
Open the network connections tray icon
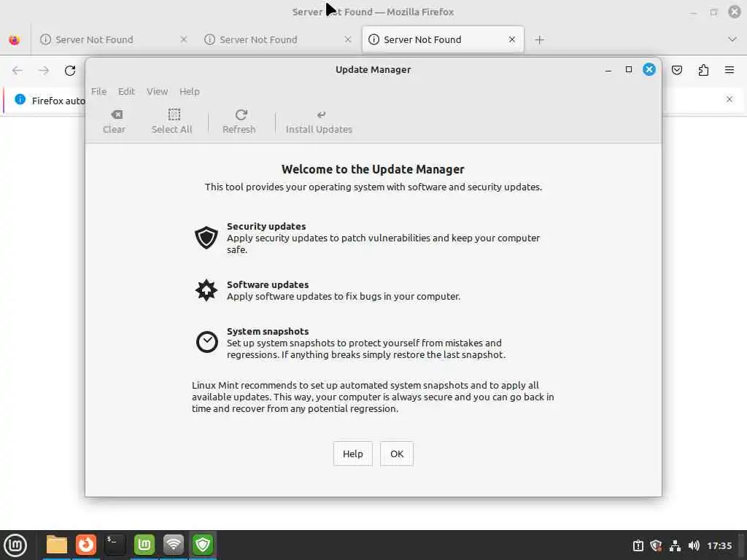[x=675, y=545]
